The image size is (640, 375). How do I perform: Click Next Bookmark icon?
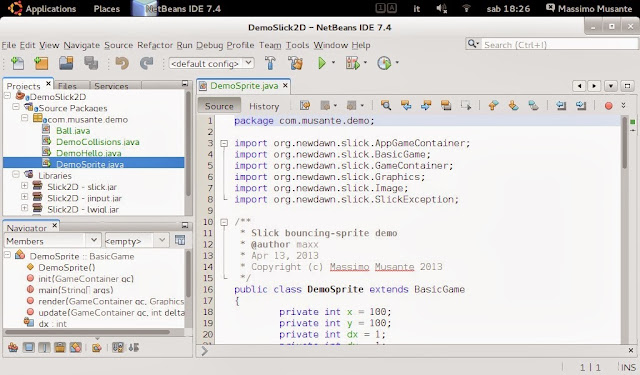[513, 106]
